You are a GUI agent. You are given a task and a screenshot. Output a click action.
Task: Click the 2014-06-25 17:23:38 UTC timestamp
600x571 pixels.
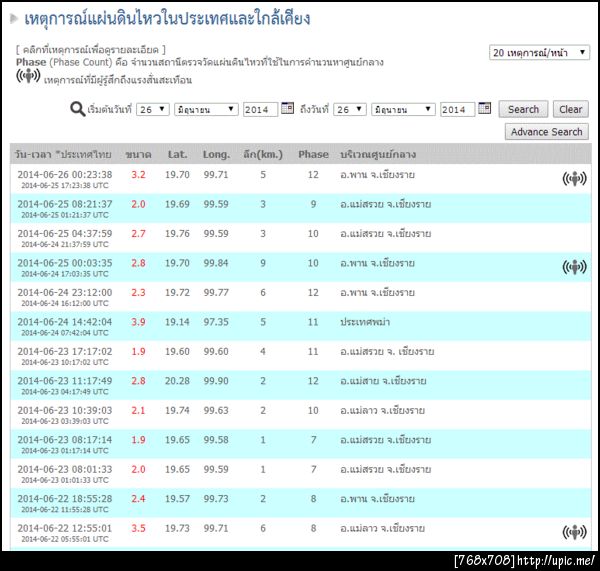point(65,186)
